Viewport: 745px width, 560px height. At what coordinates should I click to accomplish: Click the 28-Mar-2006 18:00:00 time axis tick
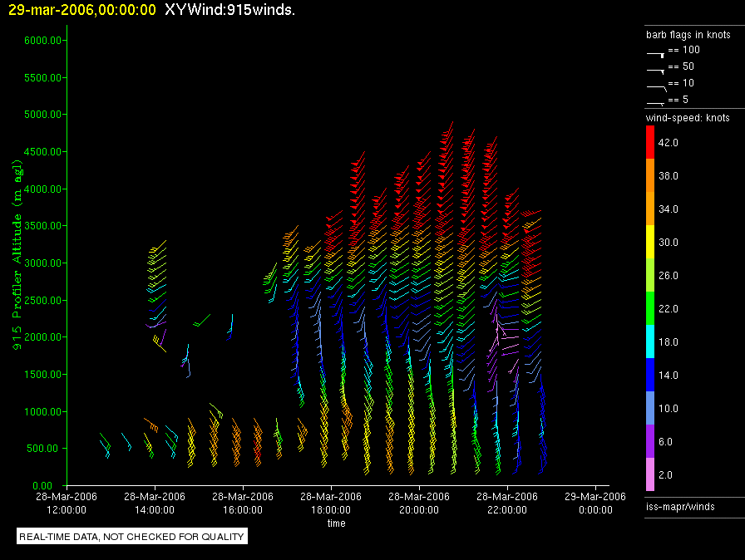tap(331, 502)
